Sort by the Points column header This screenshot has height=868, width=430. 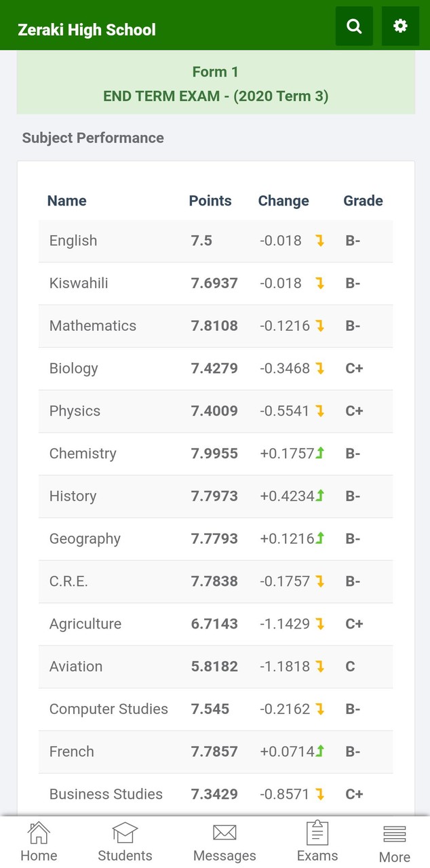click(x=210, y=201)
